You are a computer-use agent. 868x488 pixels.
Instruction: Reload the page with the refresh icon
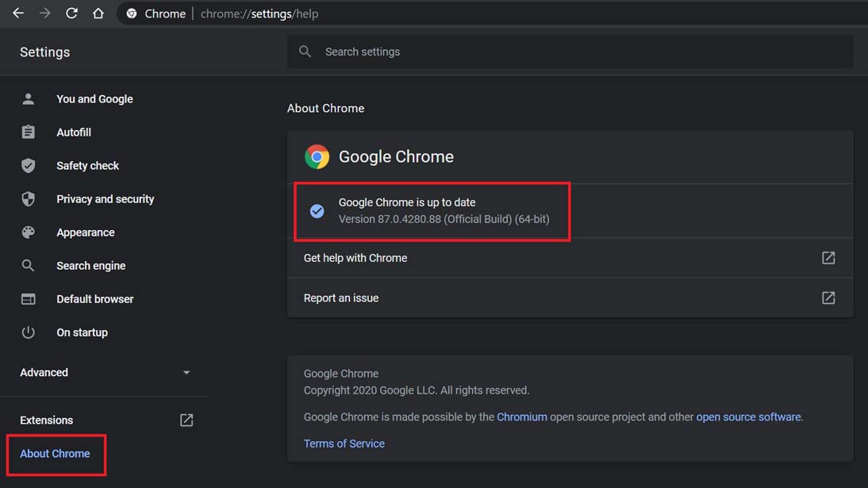click(71, 13)
